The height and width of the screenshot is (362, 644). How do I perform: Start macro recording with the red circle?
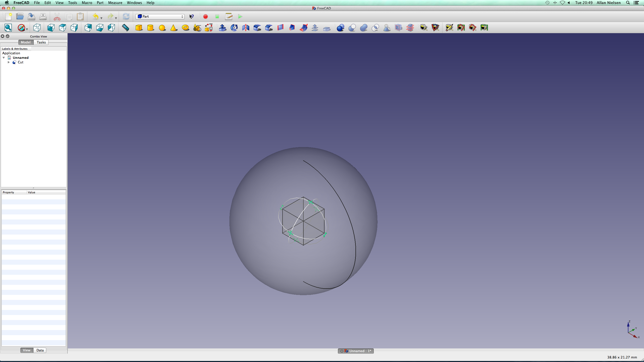pos(206,17)
